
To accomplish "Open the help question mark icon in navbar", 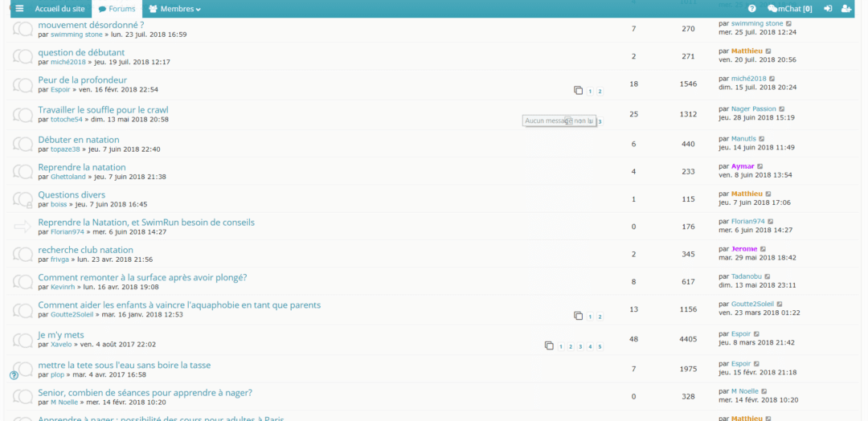I will tap(751, 9).
